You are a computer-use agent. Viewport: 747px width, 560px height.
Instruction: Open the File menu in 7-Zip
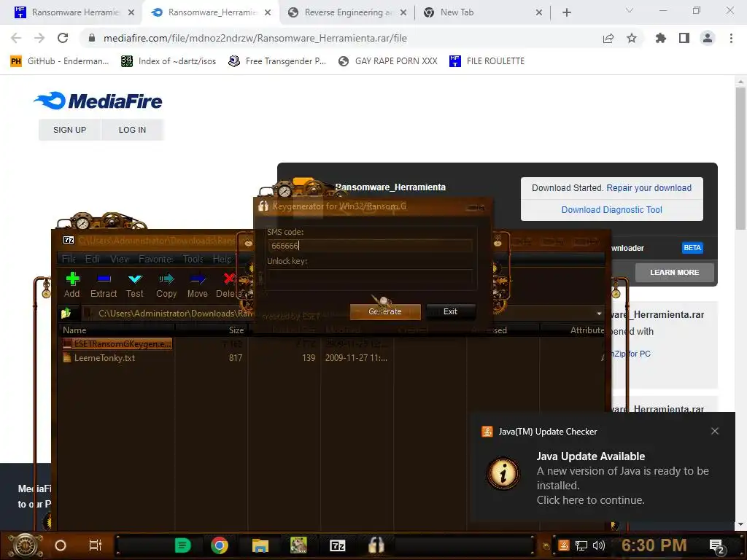click(69, 259)
